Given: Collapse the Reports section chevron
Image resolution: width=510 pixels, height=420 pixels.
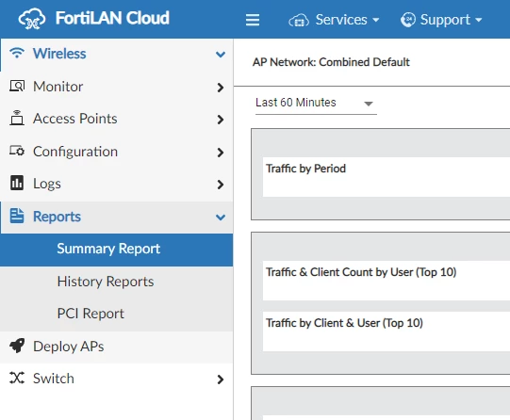Looking at the screenshot, I should coord(221,217).
